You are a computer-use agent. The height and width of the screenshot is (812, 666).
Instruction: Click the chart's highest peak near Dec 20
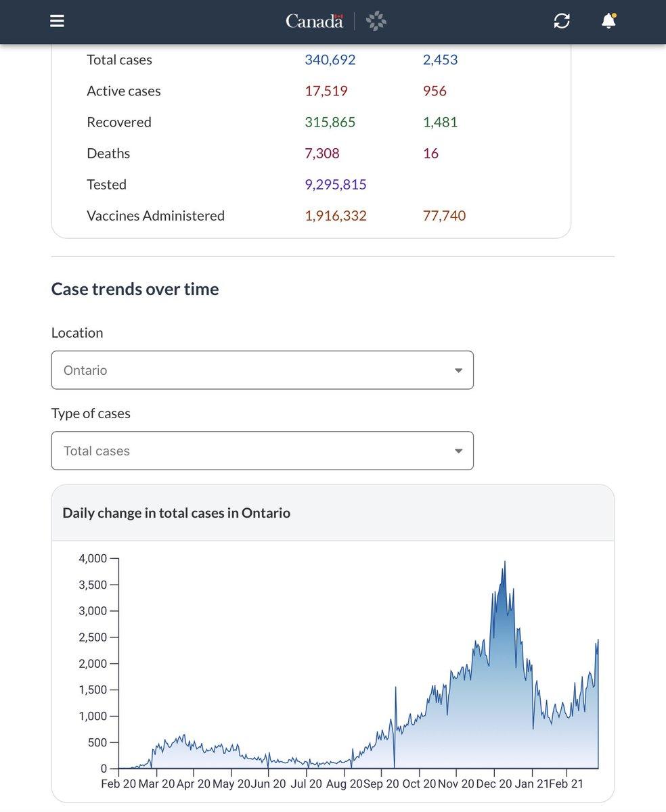click(x=504, y=563)
